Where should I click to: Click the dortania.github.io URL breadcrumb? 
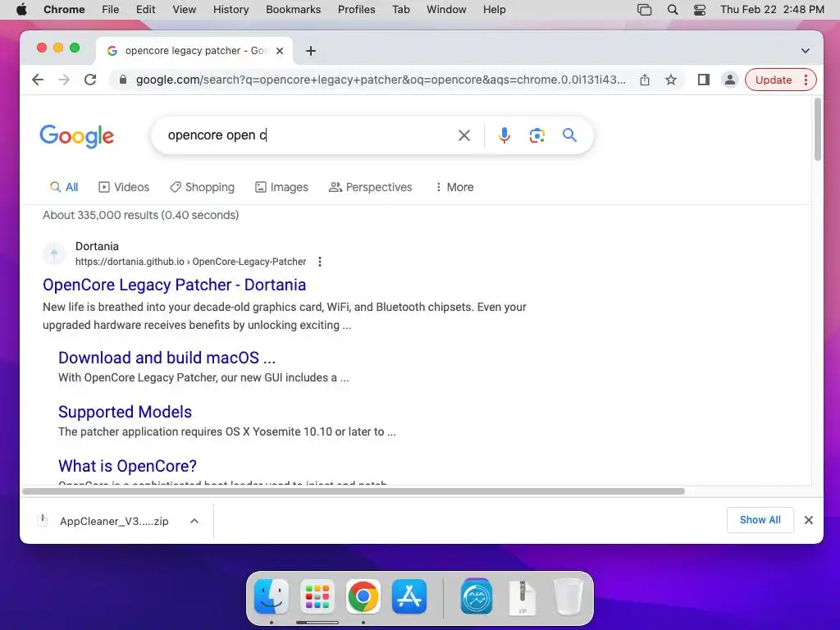pyautogui.click(x=190, y=262)
